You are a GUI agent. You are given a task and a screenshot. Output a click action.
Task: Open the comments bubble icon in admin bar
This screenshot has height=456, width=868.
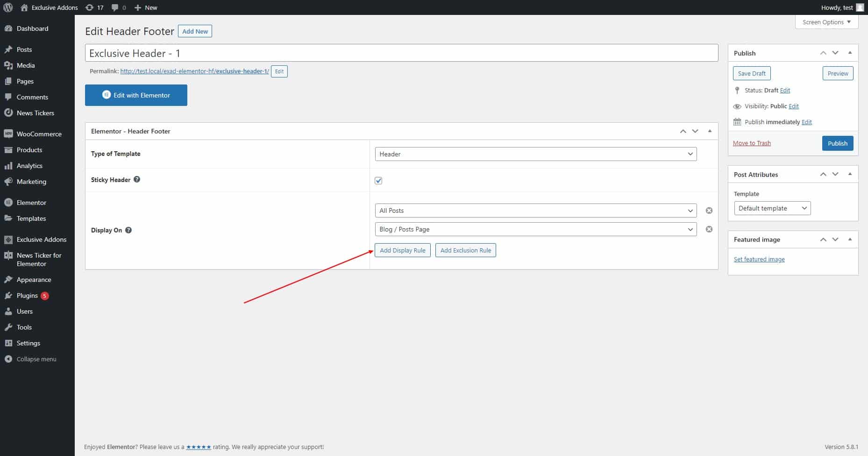[119, 7]
